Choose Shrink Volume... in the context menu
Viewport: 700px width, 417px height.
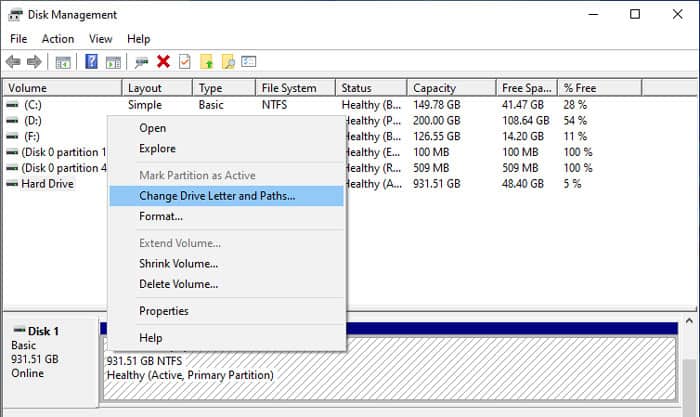(226, 263)
